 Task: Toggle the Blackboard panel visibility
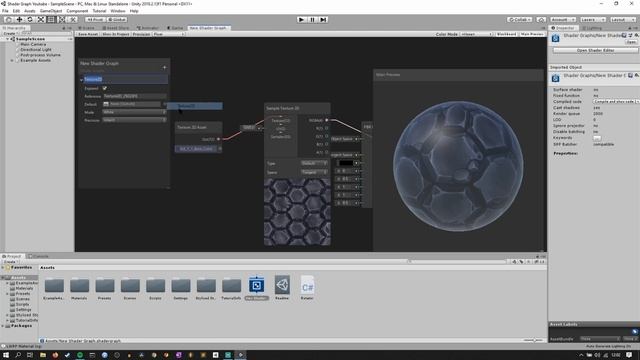506,34
